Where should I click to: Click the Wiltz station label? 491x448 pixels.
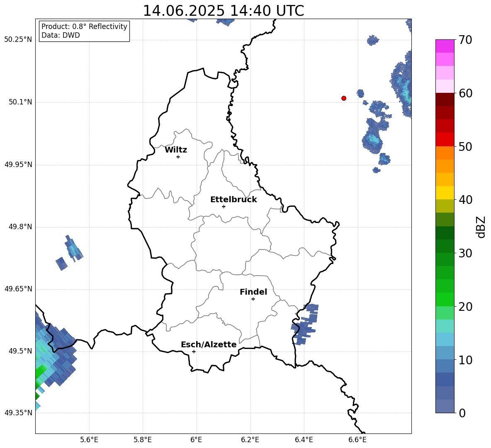176,150
